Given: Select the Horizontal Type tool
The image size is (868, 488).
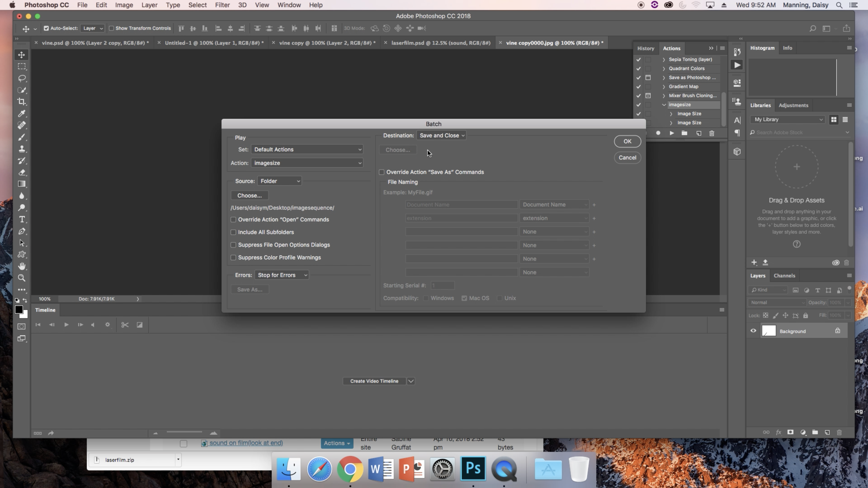Looking at the screenshot, I should click(22, 219).
